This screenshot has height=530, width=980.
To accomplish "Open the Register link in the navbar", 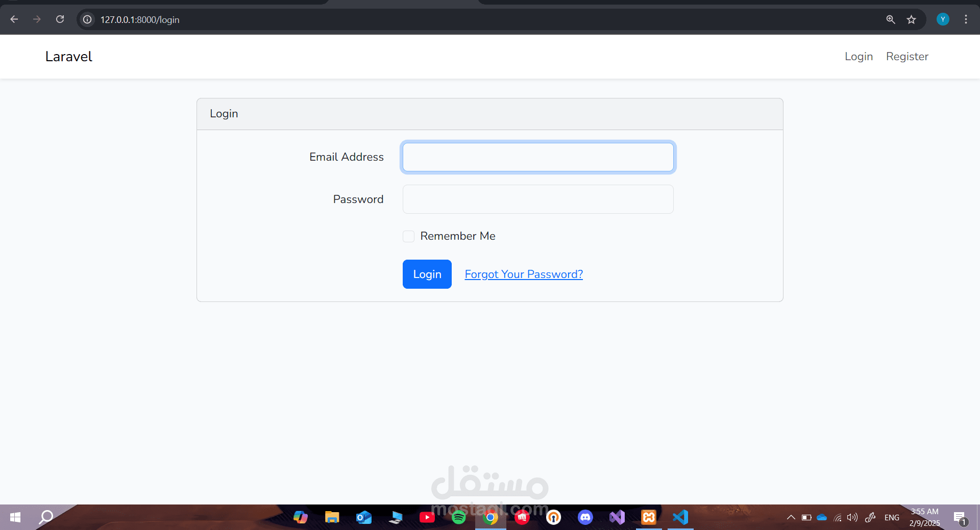I will [907, 57].
